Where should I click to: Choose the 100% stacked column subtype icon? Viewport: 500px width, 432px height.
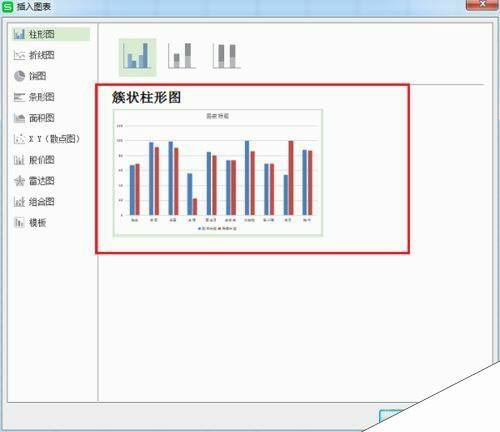tap(227, 56)
